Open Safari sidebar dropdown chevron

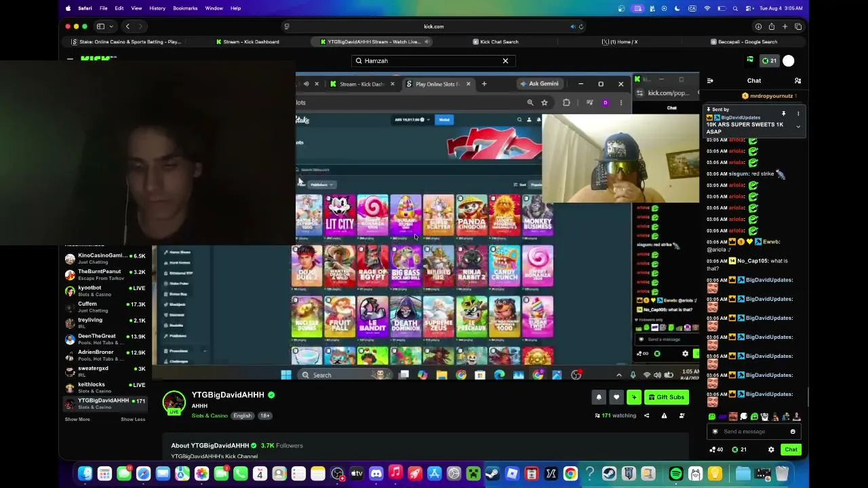111,26
